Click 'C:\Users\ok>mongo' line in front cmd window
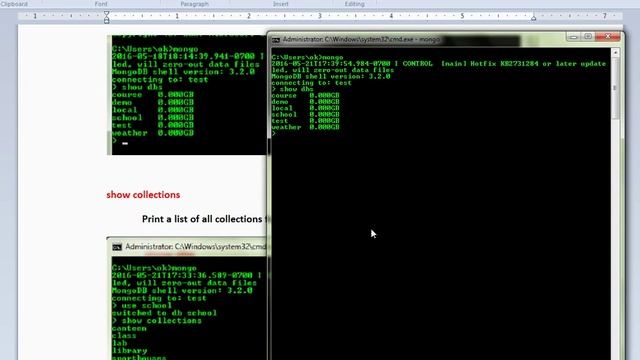 pos(307,58)
